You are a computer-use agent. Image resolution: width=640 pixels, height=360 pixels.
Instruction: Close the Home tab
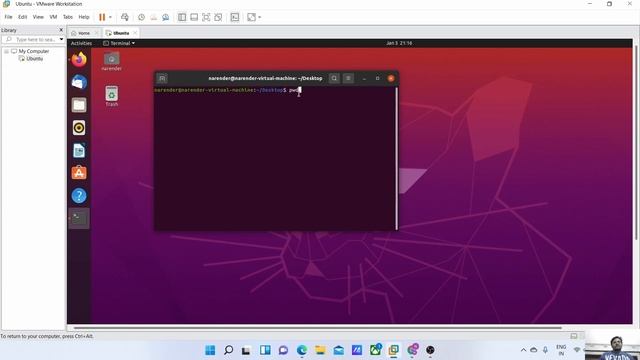(97, 33)
